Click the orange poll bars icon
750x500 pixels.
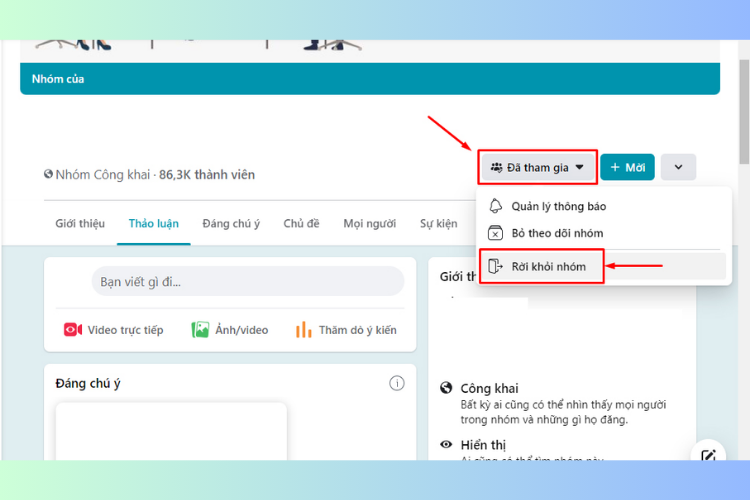click(x=304, y=330)
